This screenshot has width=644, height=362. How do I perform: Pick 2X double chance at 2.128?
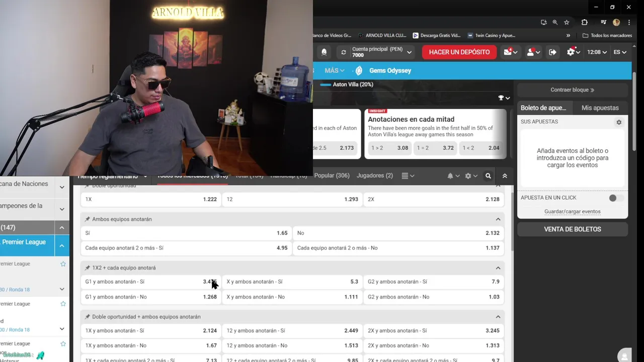pos(434,200)
